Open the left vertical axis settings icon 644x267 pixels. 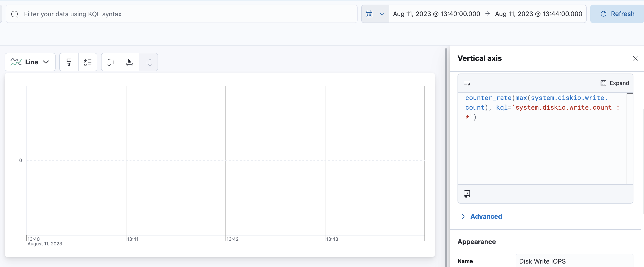point(110,62)
